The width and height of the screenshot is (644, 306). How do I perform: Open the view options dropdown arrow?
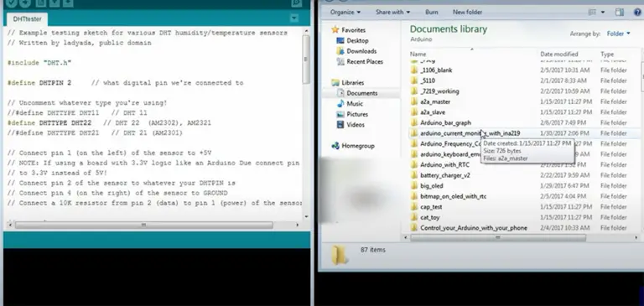tap(603, 13)
